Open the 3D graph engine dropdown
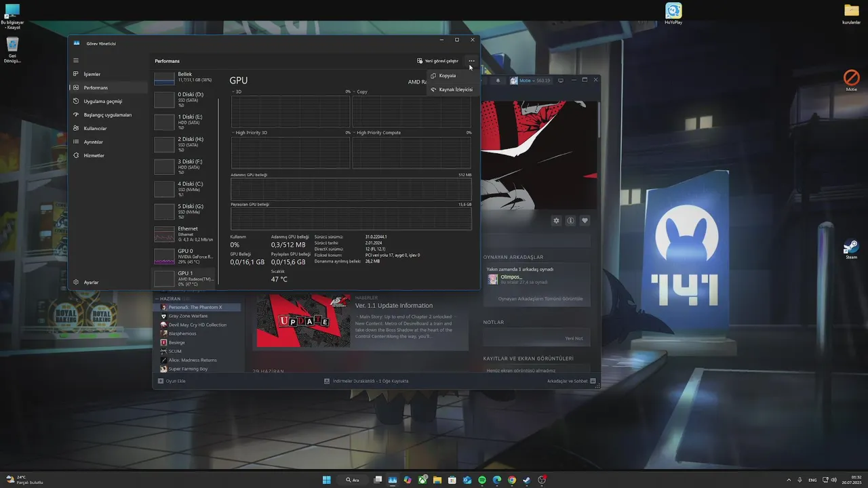The height and width of the screenshot is (488, 868). coord(237,91)
